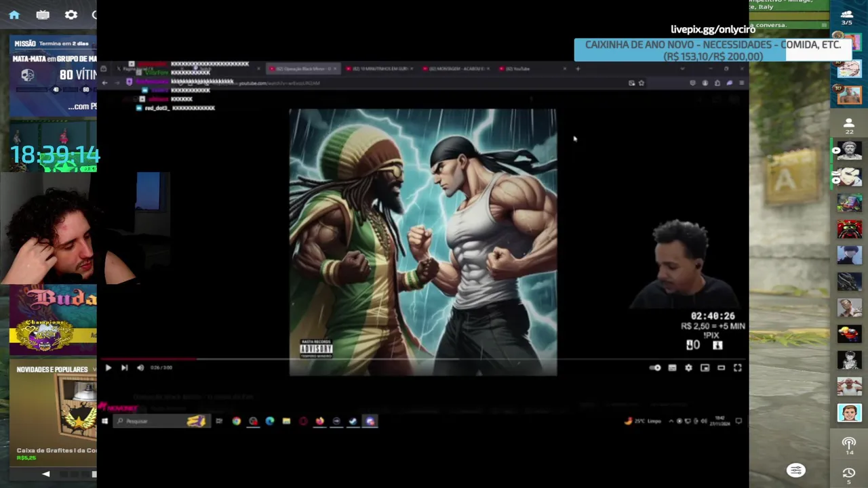Image resolution: width=868 pixels, height=488 pixels.
Task: Open the CS2 settings gear icon
Action: click(71, 14)
